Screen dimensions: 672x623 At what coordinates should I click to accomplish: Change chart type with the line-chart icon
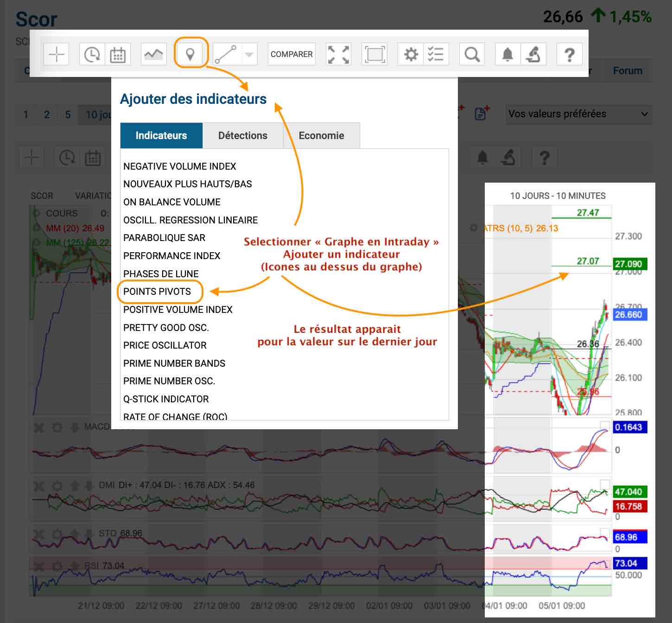tap(153, 54)
